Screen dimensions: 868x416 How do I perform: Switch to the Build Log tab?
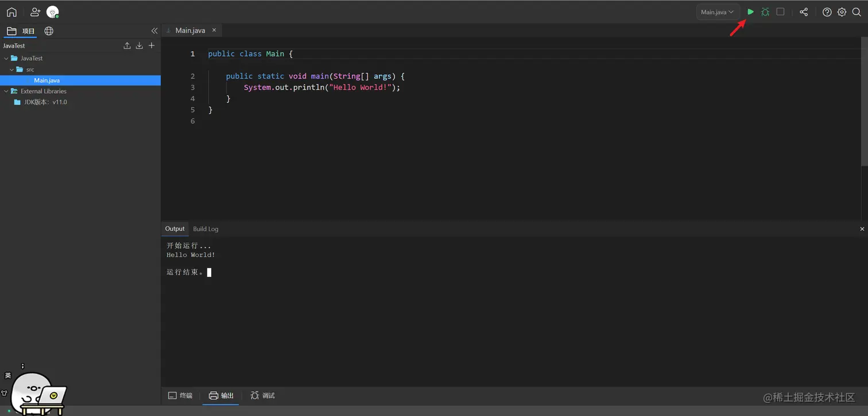tap(206, 229)
